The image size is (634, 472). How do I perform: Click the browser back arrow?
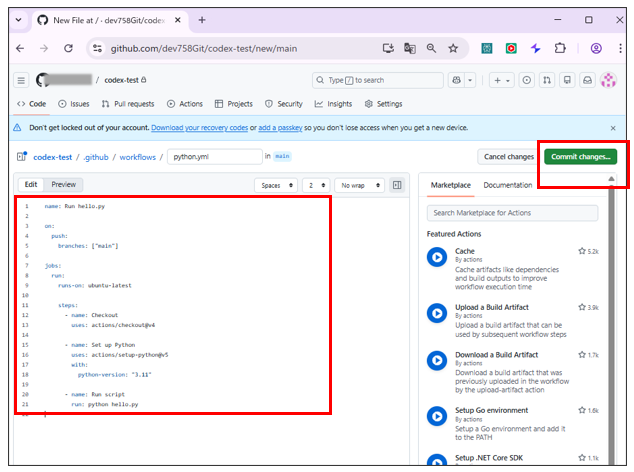click(20, 49)
